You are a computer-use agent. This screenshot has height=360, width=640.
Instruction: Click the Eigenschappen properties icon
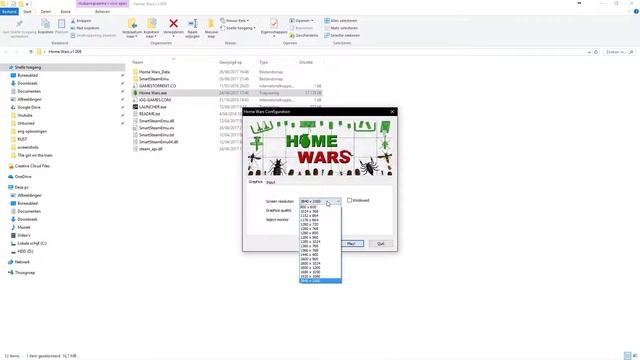(274, 23)
